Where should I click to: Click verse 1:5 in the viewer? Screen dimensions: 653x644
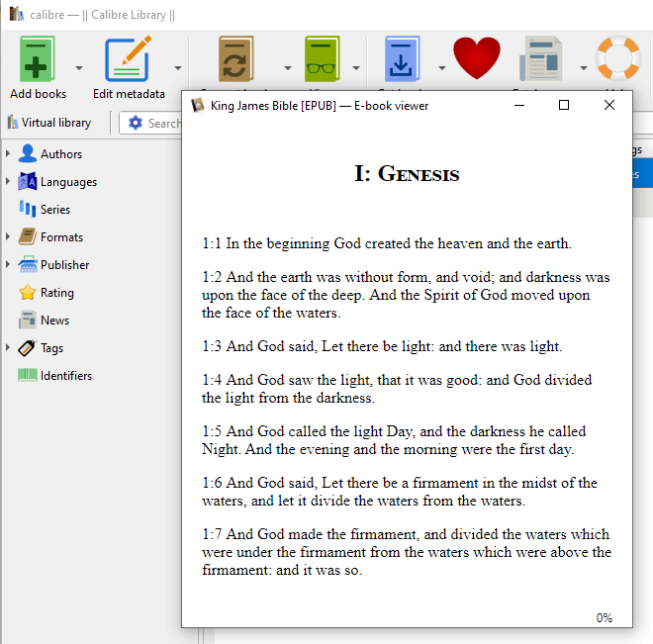394,440
